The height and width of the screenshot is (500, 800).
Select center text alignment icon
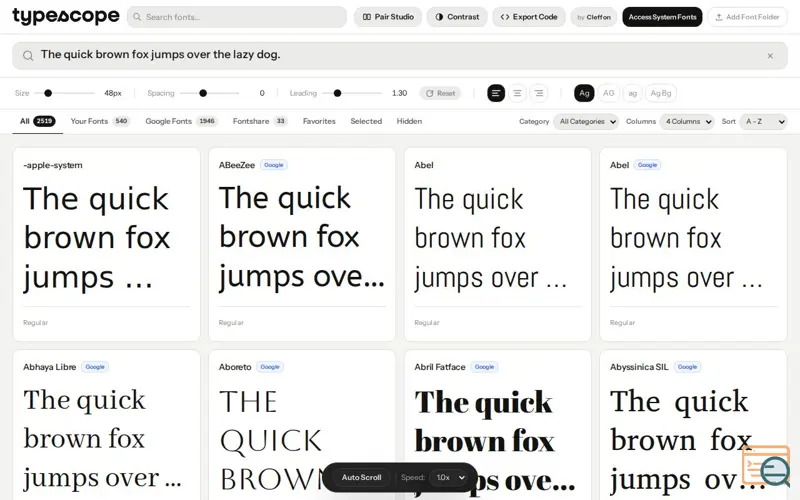click(x=517, y=93)
